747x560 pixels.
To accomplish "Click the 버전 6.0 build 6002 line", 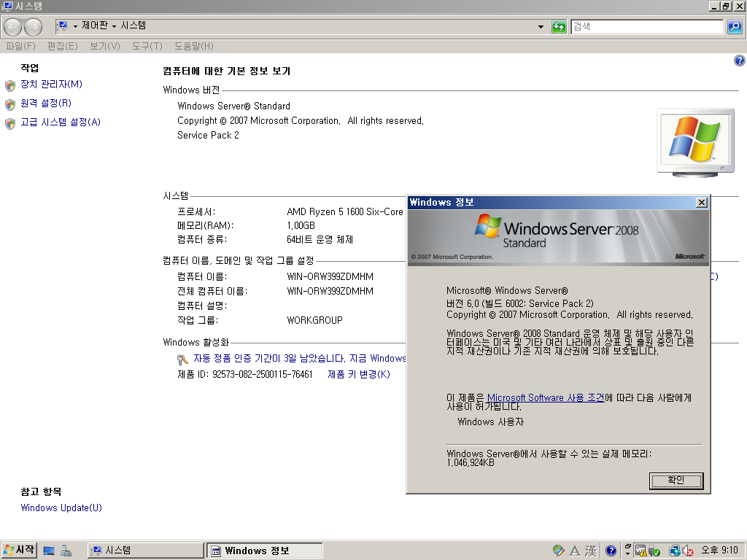I will (x=519, y=303).
